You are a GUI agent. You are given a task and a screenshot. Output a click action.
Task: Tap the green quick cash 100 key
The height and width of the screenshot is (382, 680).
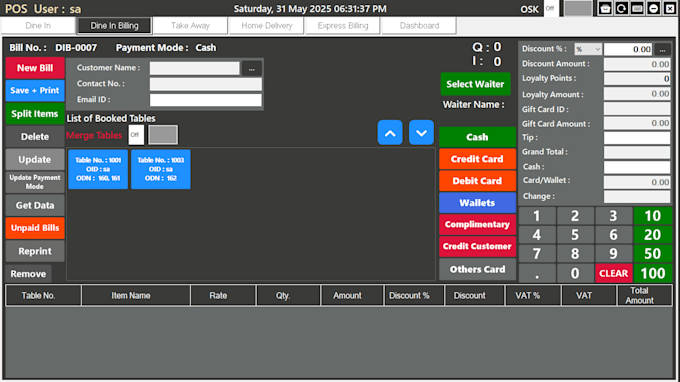click(653, 273)
